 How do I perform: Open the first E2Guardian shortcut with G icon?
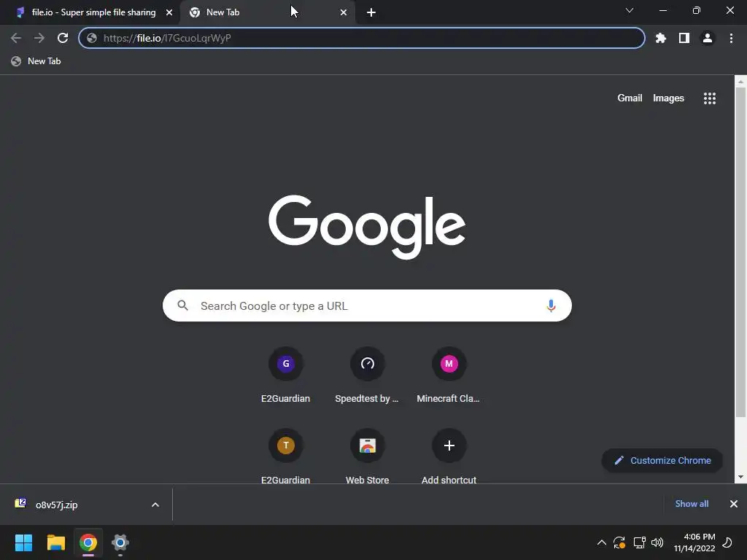286,364
